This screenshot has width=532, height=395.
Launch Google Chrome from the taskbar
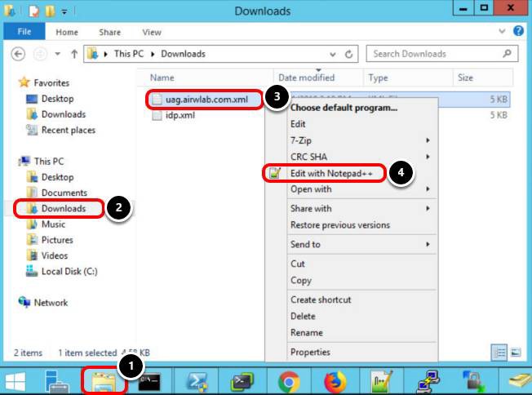click(289, 382)
